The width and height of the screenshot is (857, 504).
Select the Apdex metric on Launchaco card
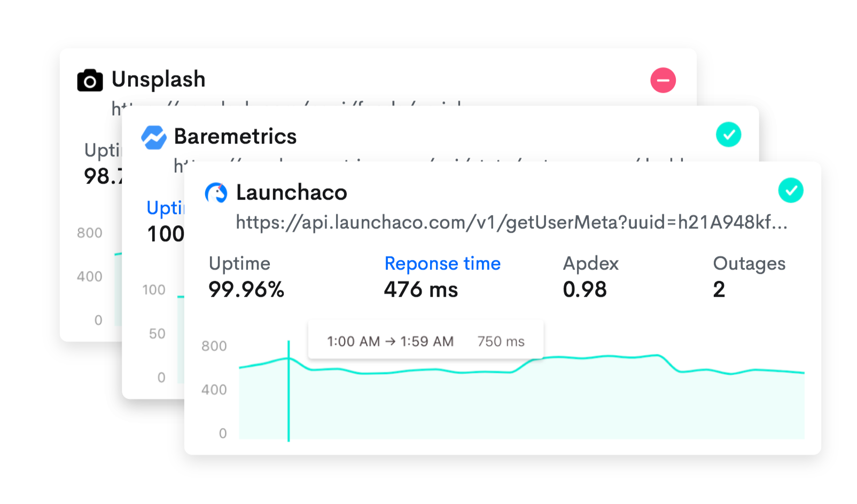pos(590,263)
